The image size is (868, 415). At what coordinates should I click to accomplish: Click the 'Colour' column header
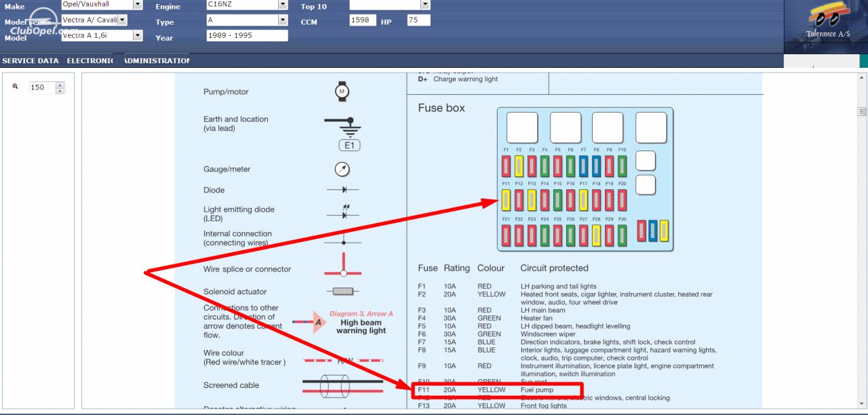click(491, 268)
